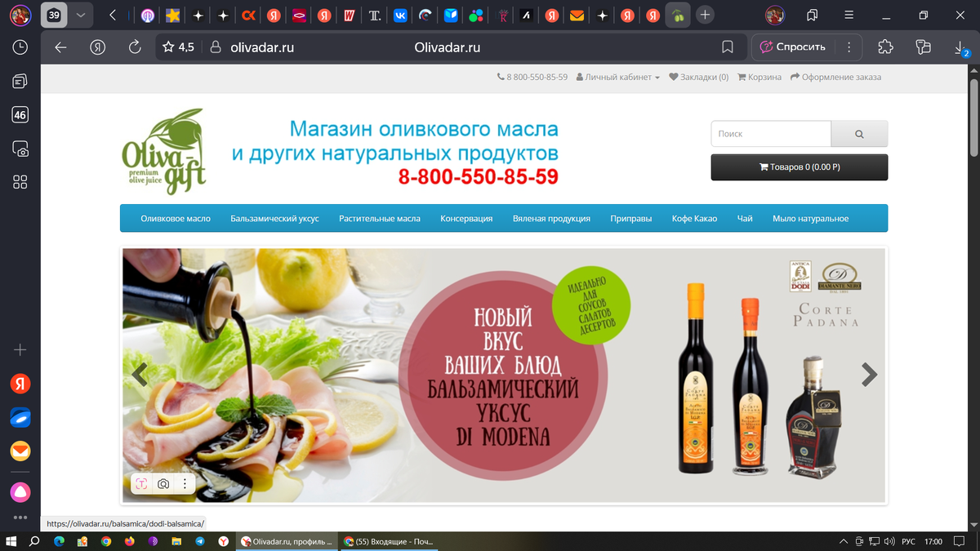The width and height of the screenshot is (980, 551).
Task: Open Закладки (0) link
Action: [x=698, y=77]
